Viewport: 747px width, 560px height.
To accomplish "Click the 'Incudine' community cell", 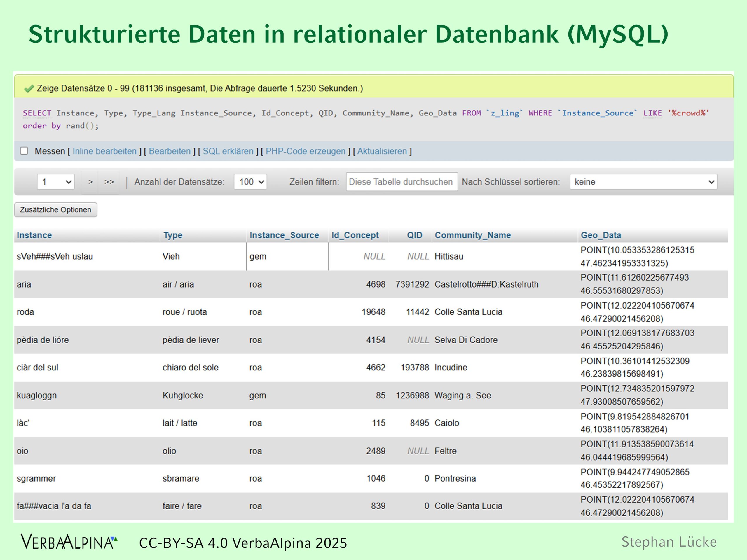I will point(505,367).
